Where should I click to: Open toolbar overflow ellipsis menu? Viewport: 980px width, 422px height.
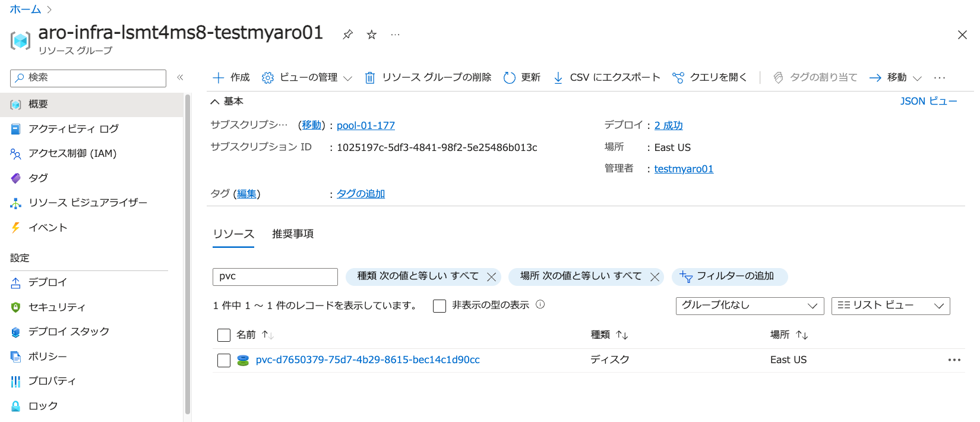(x=940, y=78)
